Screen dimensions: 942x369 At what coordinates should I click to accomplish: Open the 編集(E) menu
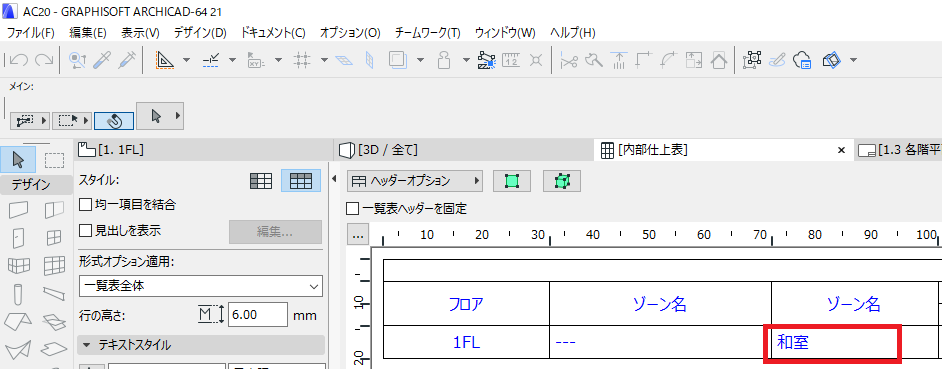point(88,32)
